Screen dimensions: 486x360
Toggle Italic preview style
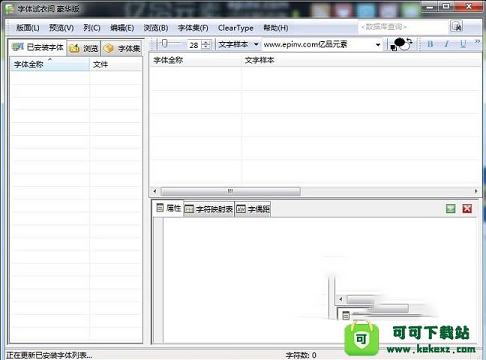[x=446, y=44]
